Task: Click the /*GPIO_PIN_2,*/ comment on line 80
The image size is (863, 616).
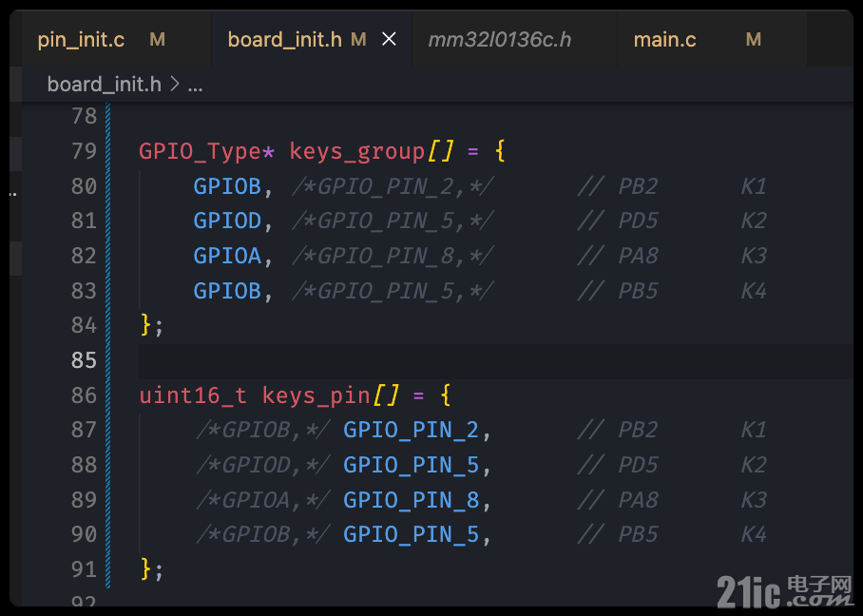Action: [x=393, y=186]
